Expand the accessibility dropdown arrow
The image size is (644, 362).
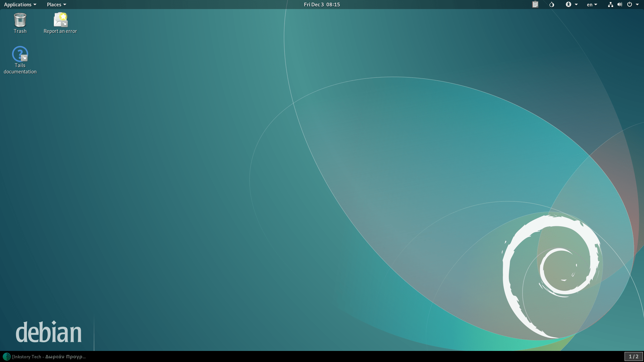(576, 5)
